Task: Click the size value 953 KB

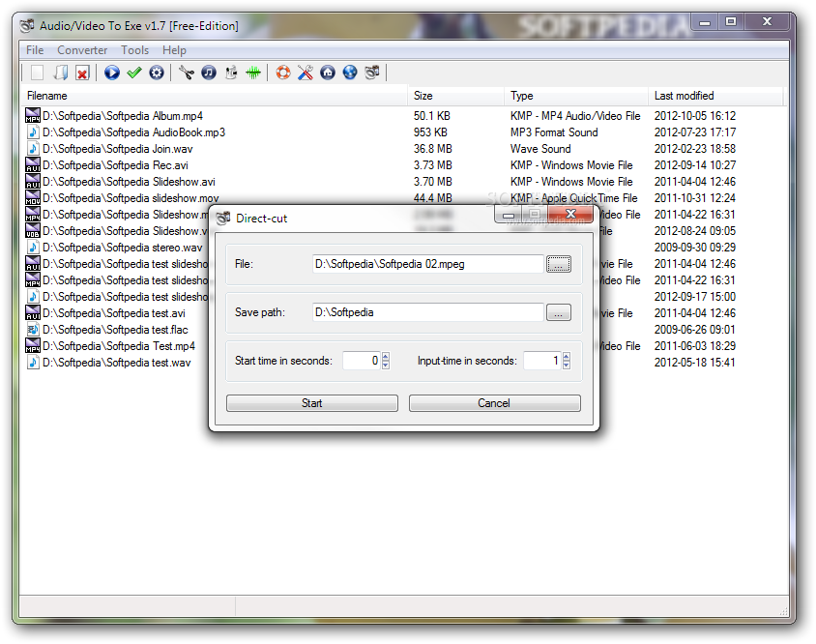Action: coord(430,132)
